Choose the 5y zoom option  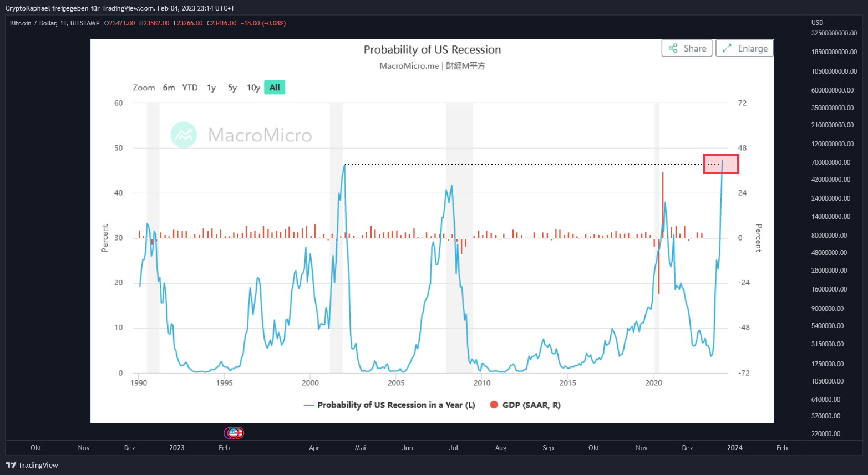[x=232, y=88]
